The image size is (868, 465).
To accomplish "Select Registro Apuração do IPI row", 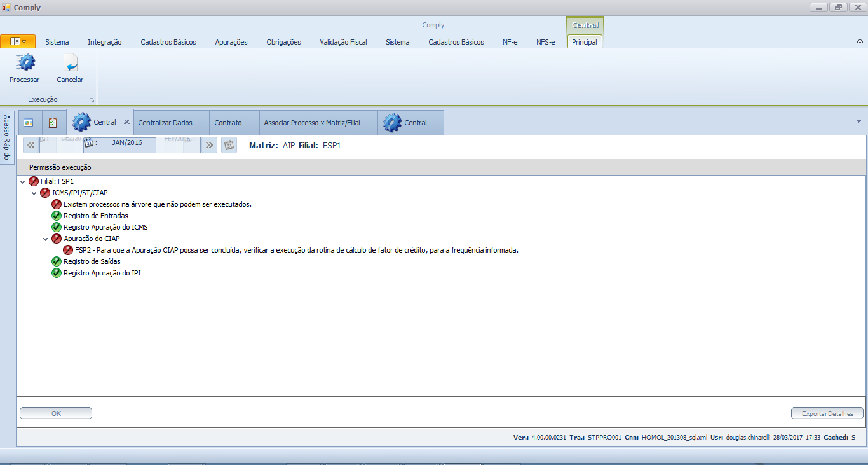I will click(x=102, y=273).
